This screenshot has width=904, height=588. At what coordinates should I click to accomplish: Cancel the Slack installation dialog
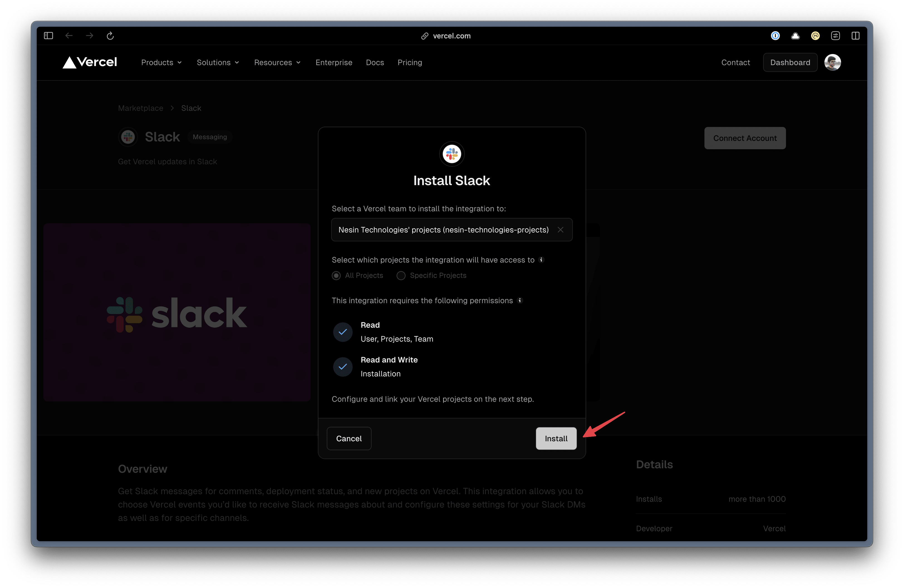point(349,439)
